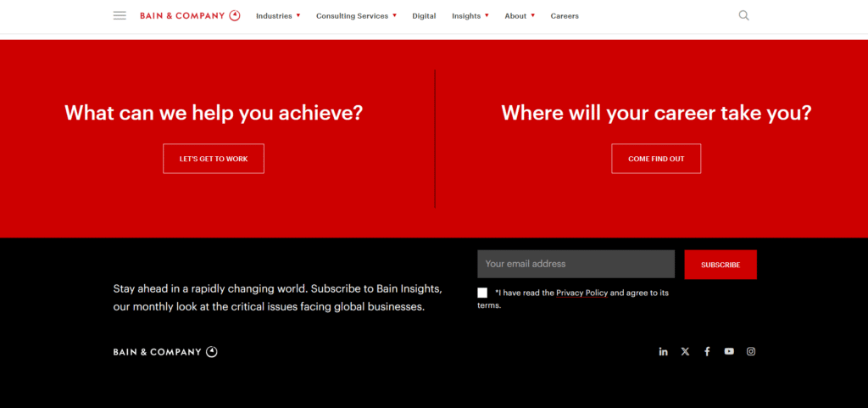Click the COME FIND OUT button

pyautogui.click(x=656, y=159)
